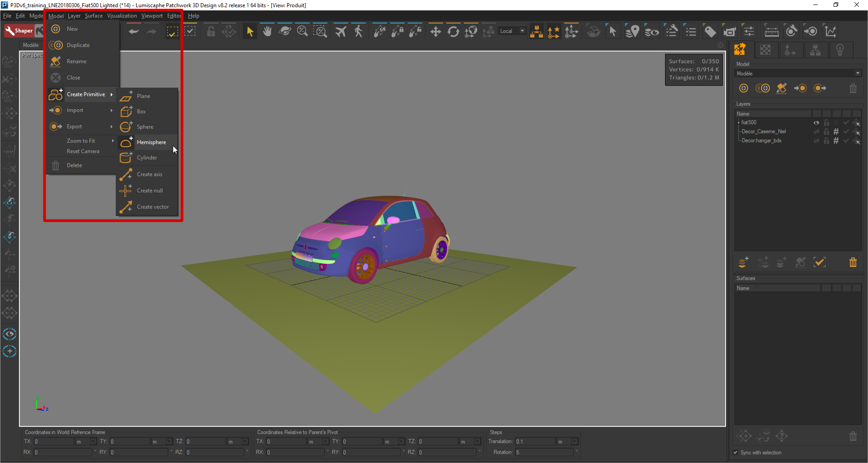Click the Shaper button

pos(19,31)
